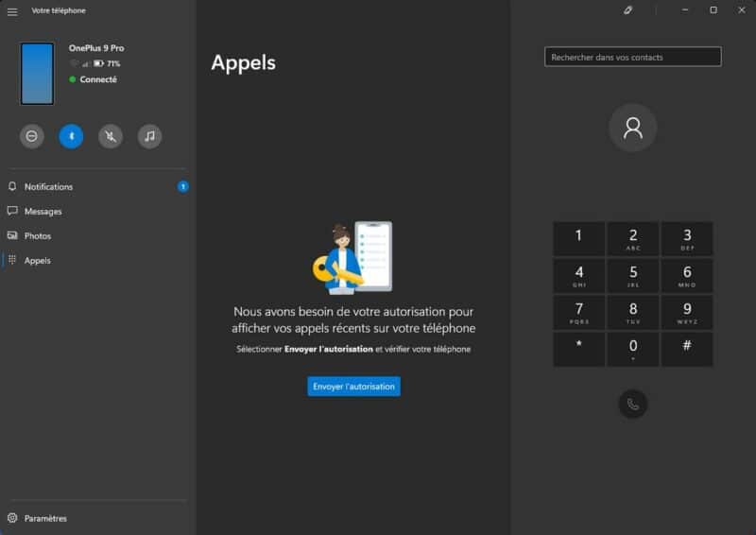This screenshot has width=756, height=535.
Task: Tap the star key on keypad
Action: click(x=578, y=350)
